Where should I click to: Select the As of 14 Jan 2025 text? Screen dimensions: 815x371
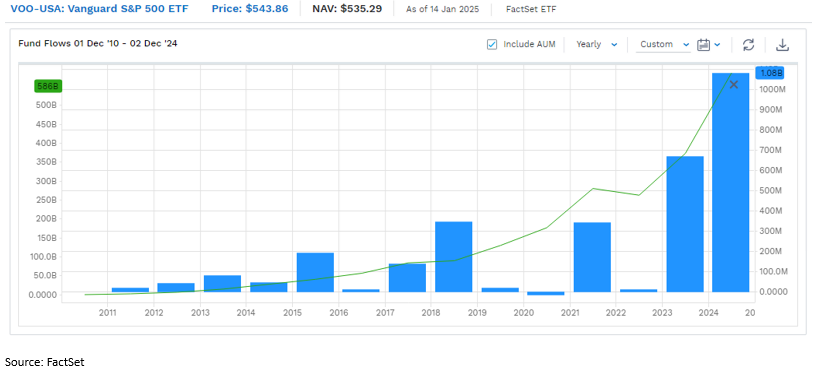(x=442, y=9)
